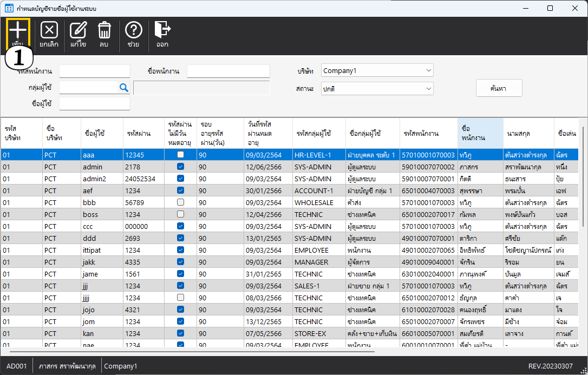The height and width of the screenshot is (375, 588).
Task: Click the user group search magnifier icon
Action: tap(124, 88)
